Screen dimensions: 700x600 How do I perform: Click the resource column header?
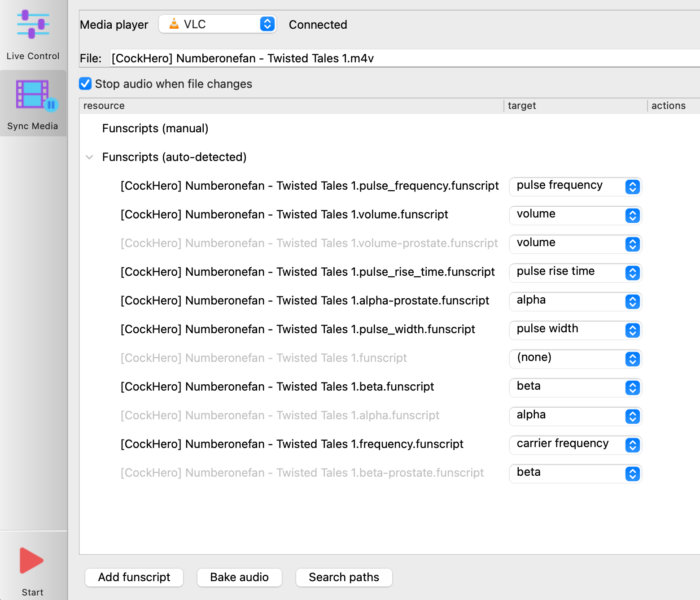tap(292, 106)
